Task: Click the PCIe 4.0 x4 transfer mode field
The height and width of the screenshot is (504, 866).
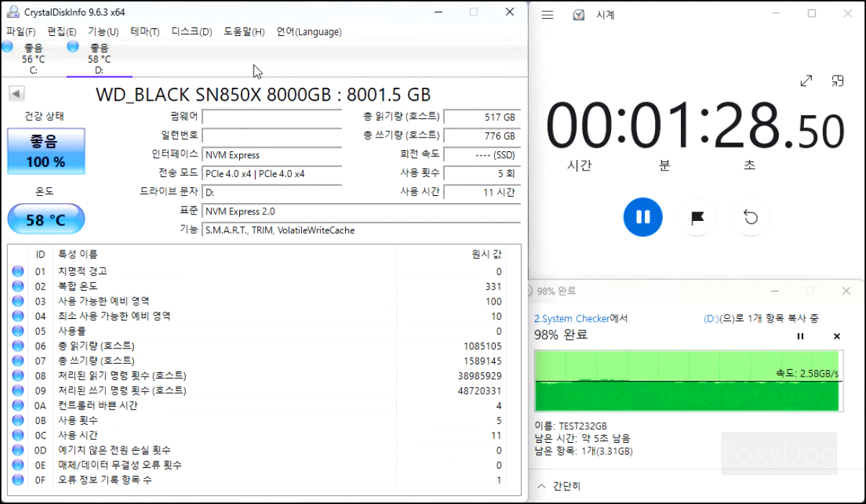Action: (272, 174)
